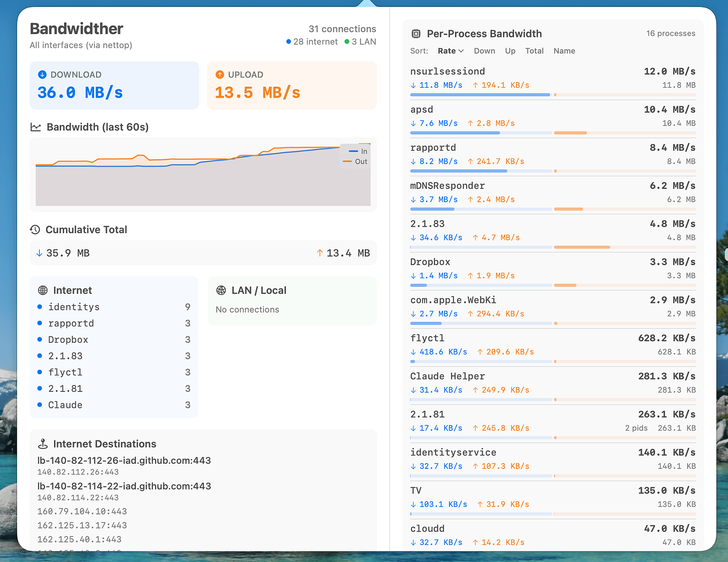Click the lb-140-82-112-26-iad.github.com destination link

click(123, 460)
